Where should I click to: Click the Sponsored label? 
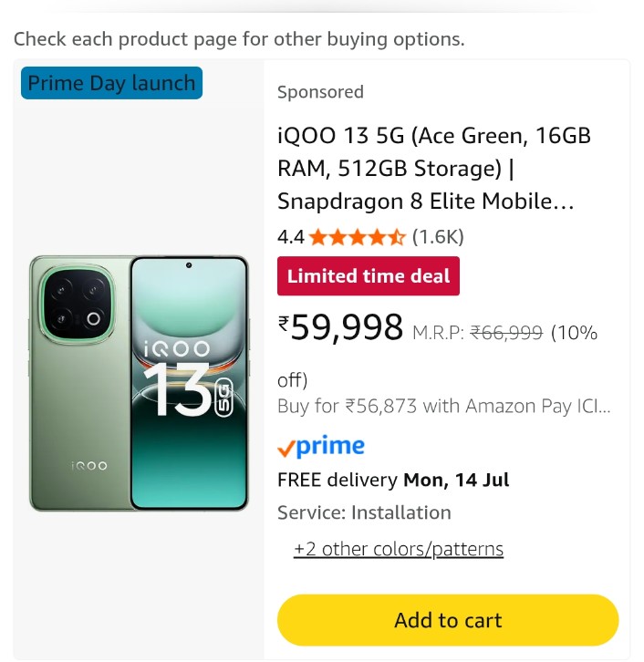click(x=320, y=92)
